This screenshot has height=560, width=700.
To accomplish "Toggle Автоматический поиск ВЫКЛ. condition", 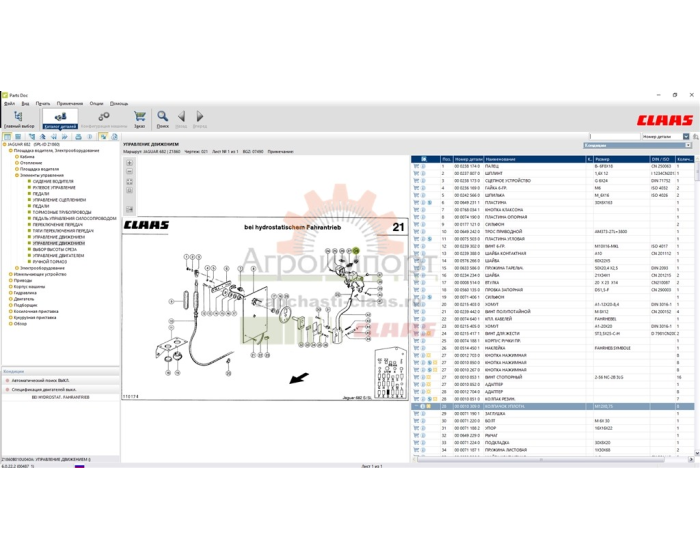I will click(40, 380).
